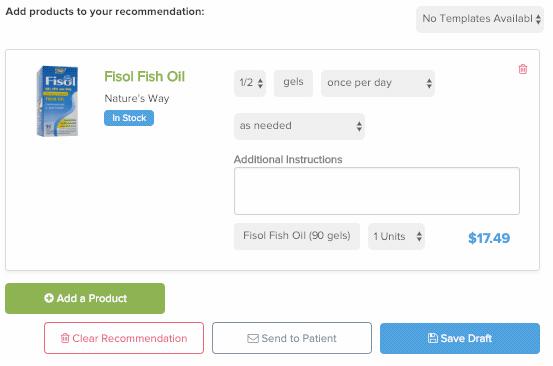This screenshot has height=366, width=553.
Task: Click the trash icon in Clear Recommendation
Action: coord(65,338)
